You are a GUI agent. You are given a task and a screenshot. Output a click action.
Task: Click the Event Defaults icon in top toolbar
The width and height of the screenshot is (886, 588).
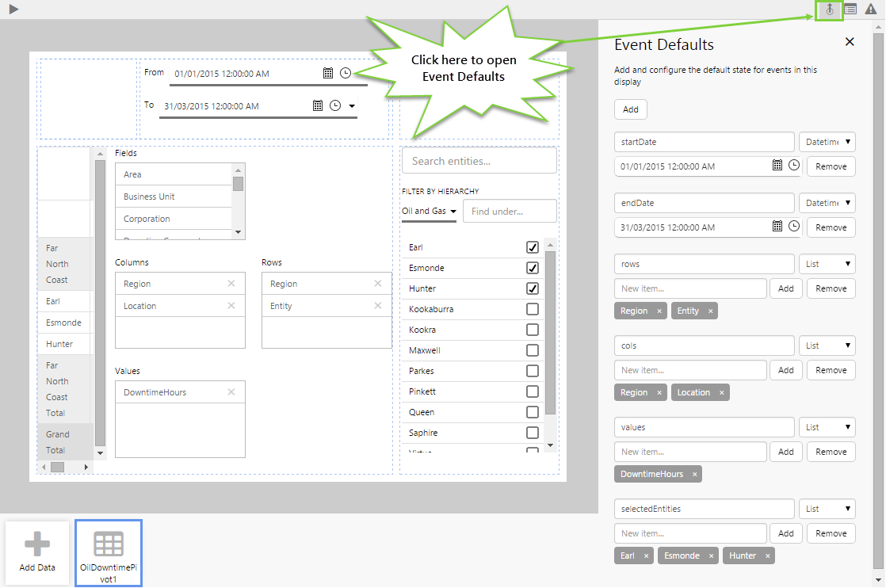coord(830,10)
